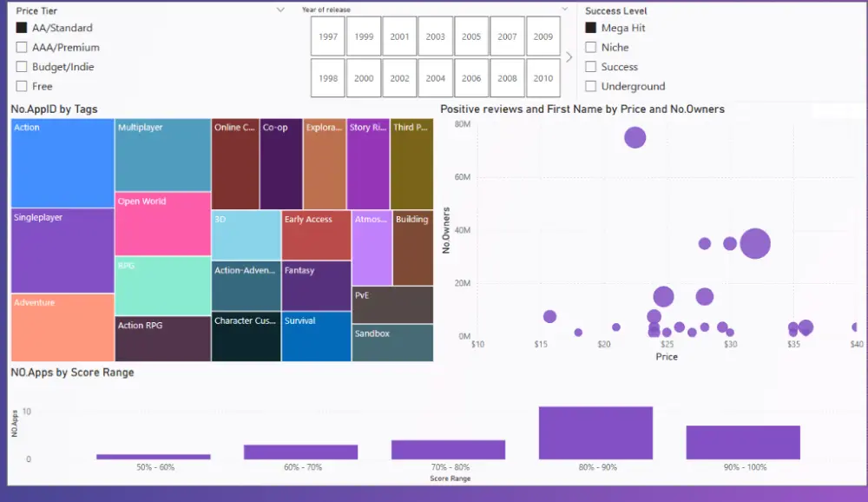Viewport: 868px width, 502px height.
Task: Check the Niche success level checkbox
Action: point(590,47)
